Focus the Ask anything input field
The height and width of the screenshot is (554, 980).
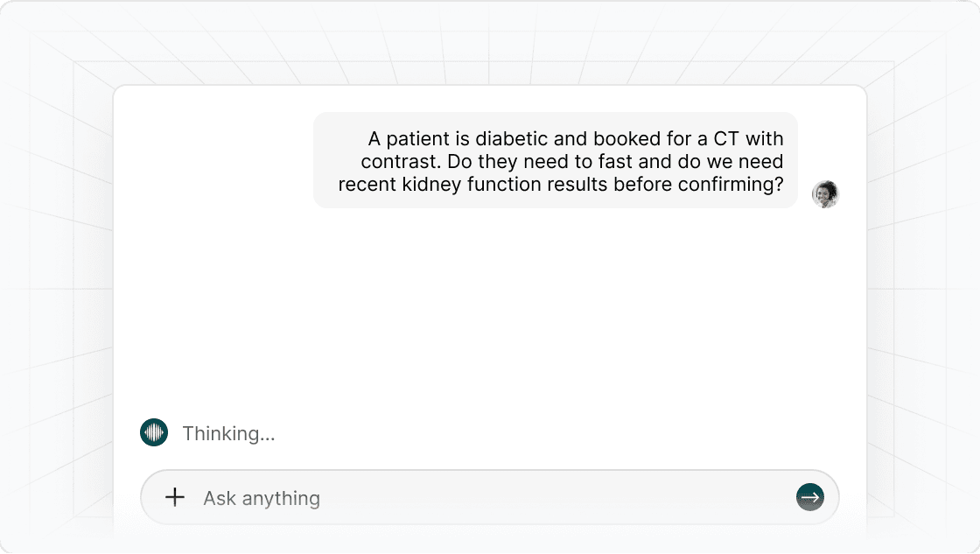(x=490, y=497)
